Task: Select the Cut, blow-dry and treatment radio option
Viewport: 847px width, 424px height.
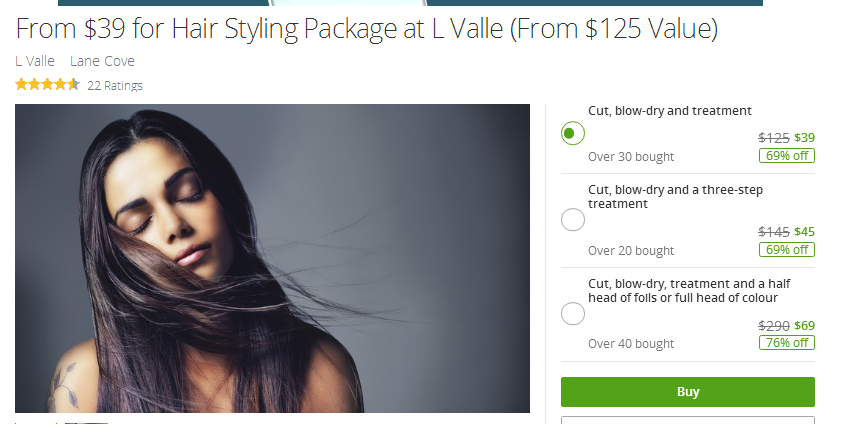Action: point(573,133)
